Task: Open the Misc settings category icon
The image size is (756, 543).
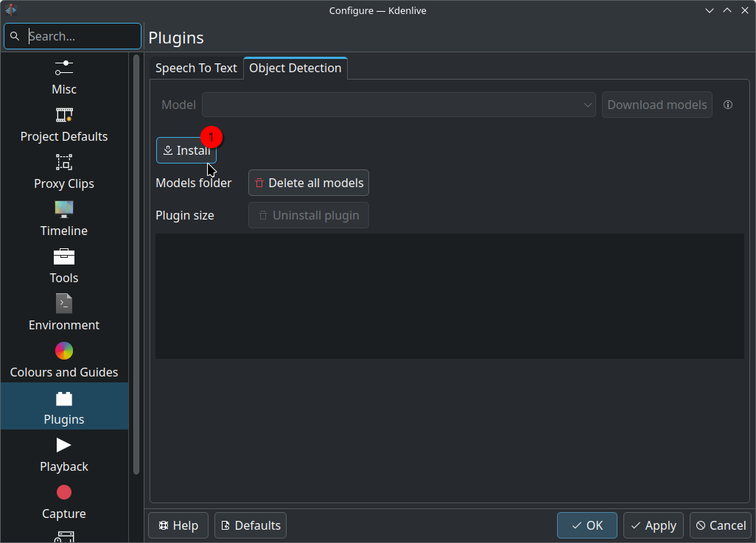Action: point(64,68)
